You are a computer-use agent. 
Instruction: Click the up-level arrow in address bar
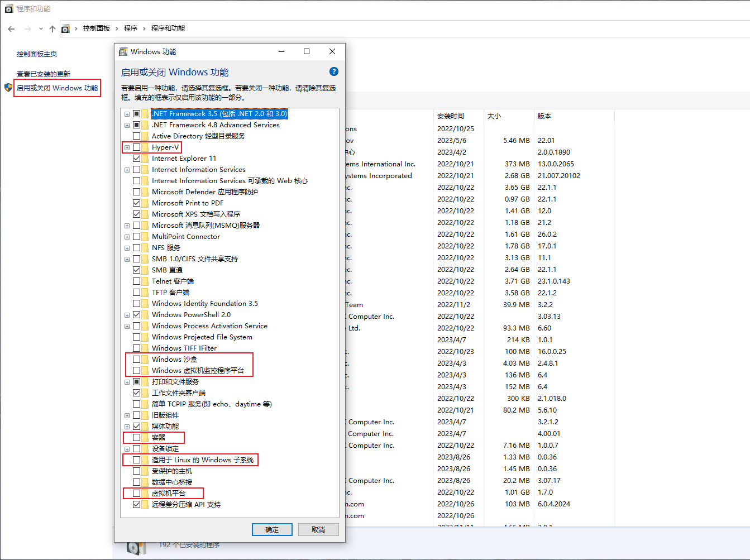52,28
